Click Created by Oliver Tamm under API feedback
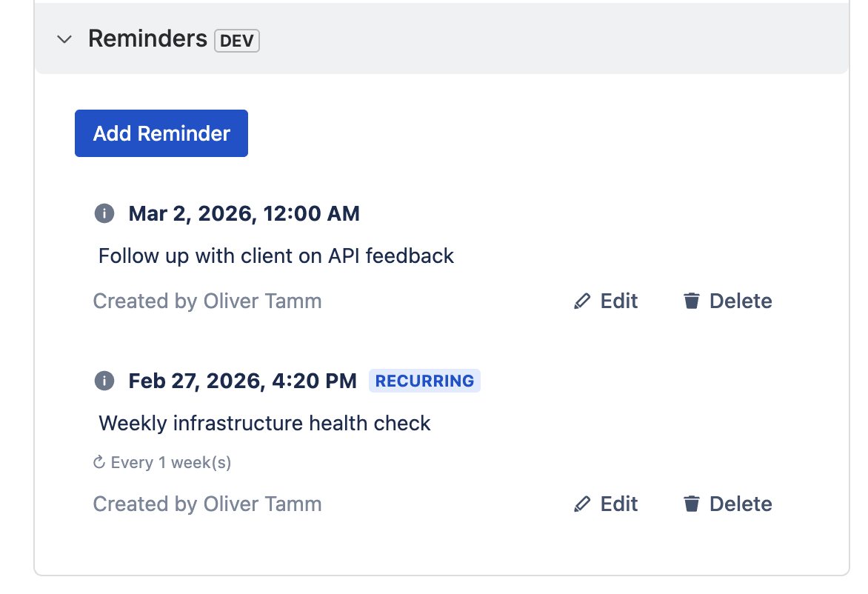The width and height of the screenshot is (868, 594). (207, 301)
